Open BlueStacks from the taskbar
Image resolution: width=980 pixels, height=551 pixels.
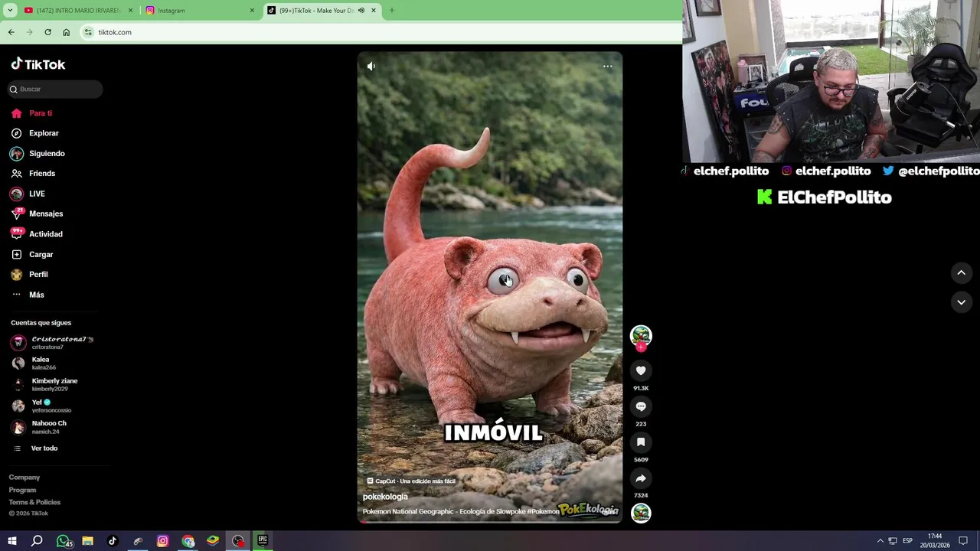click(213, 541)
